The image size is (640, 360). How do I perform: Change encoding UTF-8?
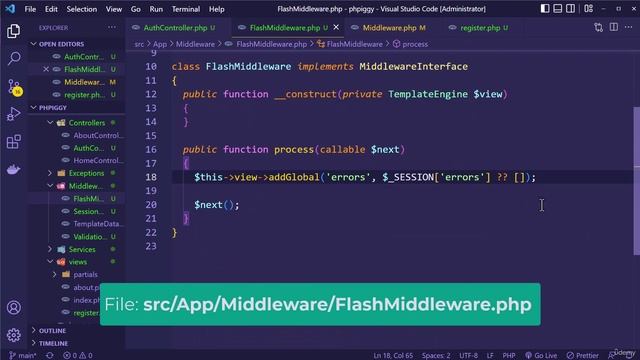point(469,356)
